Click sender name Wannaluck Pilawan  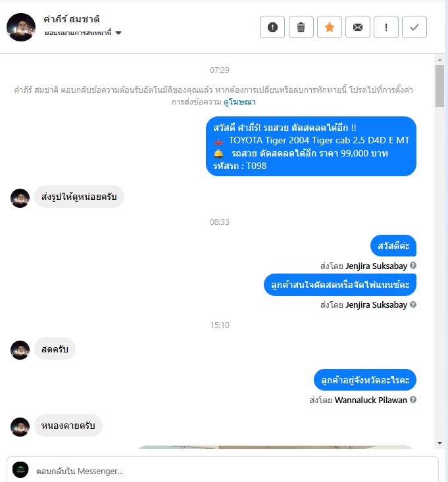pos(370,400)
